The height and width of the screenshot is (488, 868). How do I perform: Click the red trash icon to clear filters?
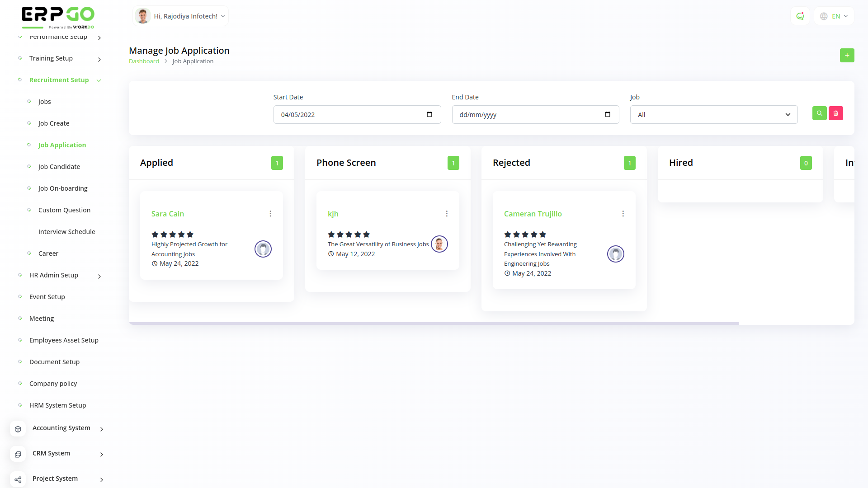835,113
